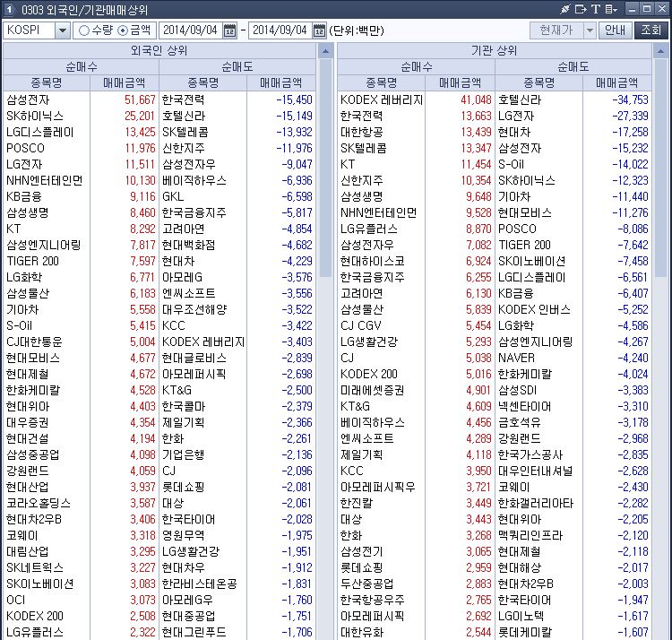Select 호텔신라 in foreign net-sell list
The image size is (672, 640).
tap(184, 117)
